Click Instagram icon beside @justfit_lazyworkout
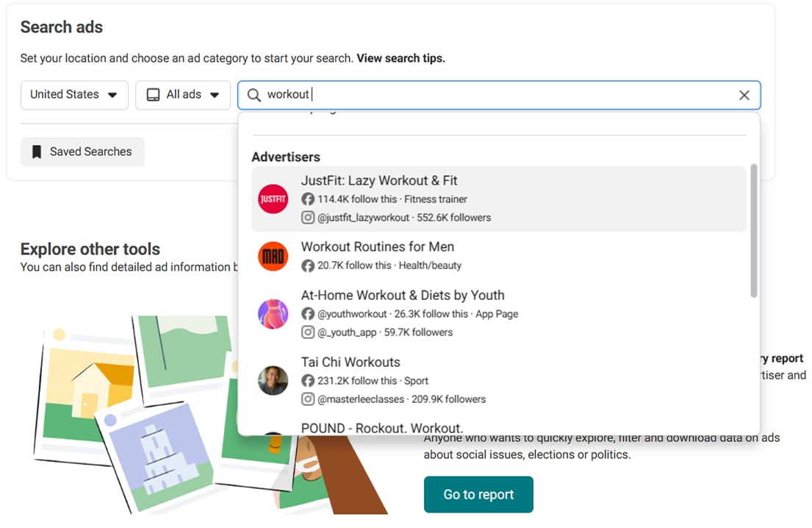 [308, 218]
